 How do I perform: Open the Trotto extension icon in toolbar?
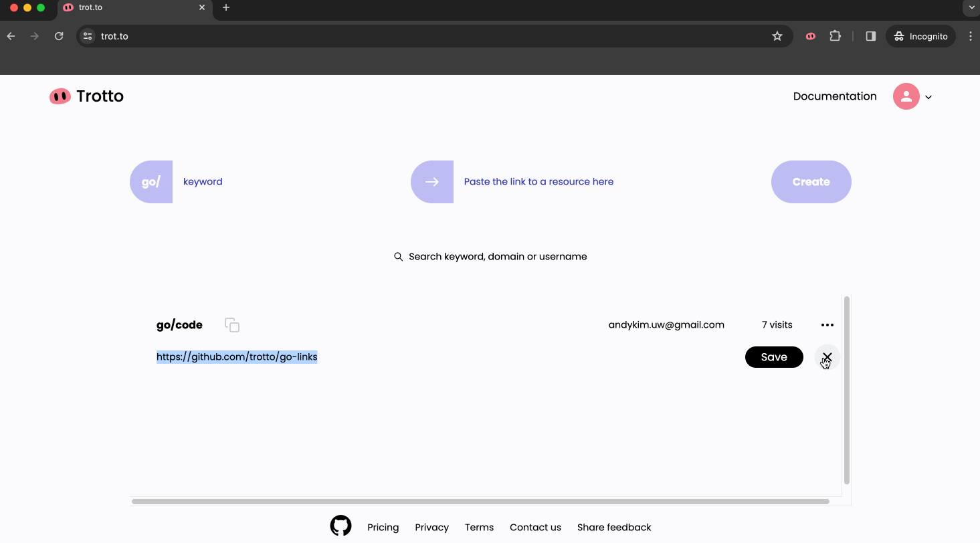click(811, 36)
